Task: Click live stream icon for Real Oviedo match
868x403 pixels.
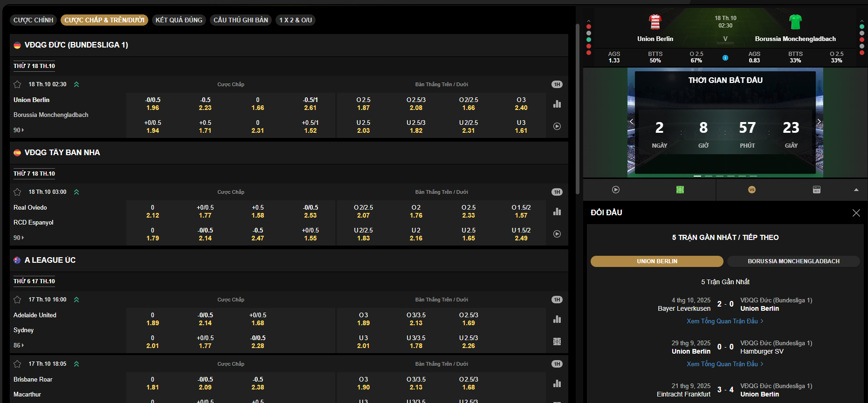Action: pos(557,234)
